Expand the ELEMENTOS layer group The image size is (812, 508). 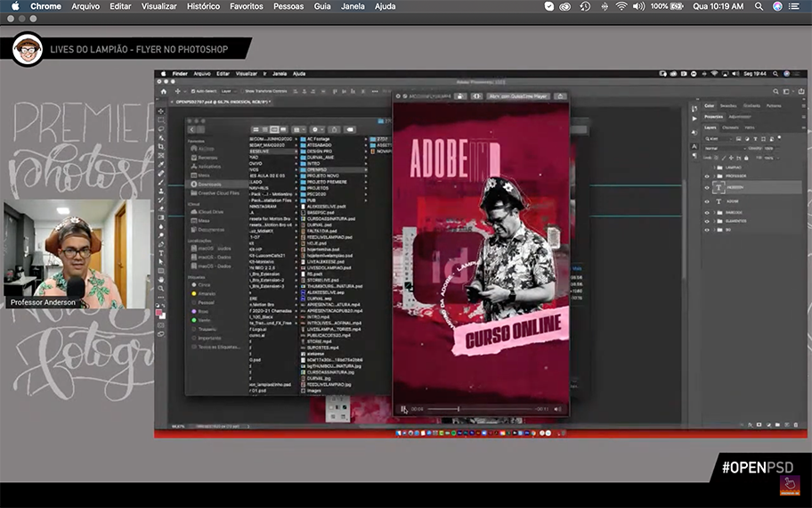[714, 221]
